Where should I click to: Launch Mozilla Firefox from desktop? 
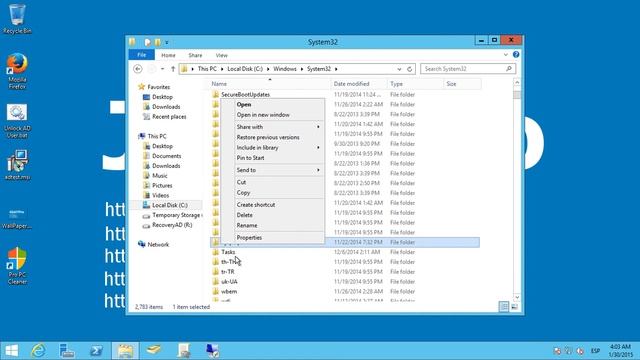point(17,71)
